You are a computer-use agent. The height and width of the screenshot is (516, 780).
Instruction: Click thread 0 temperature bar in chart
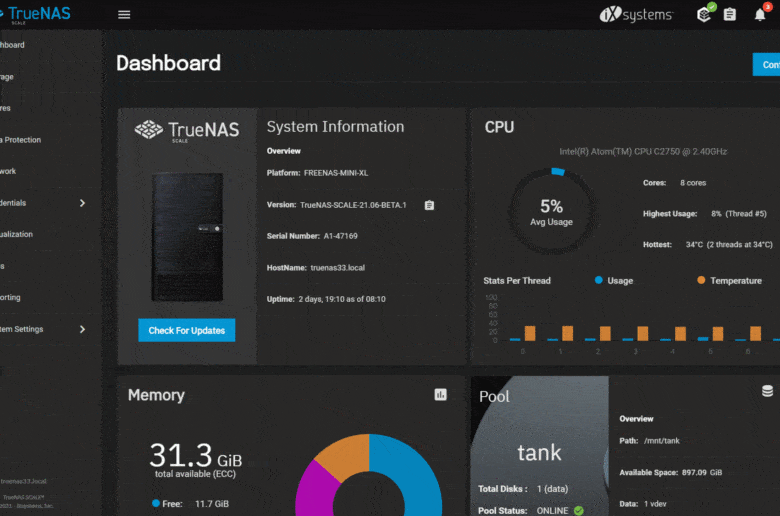click(x=530, y=333)
